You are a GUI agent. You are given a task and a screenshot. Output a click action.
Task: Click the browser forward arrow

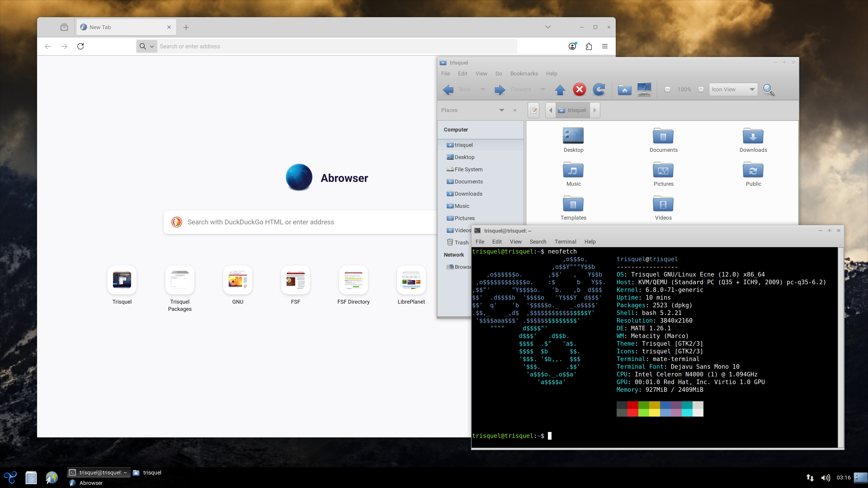coord(64,46)
